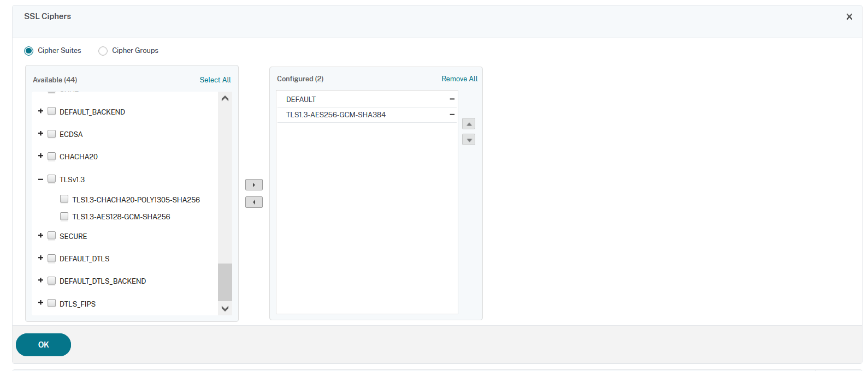Click the TLS1.3-AES128-GCM-SHA256 label
The width and height of the screenshot is (868, 371).
[121, 217]
